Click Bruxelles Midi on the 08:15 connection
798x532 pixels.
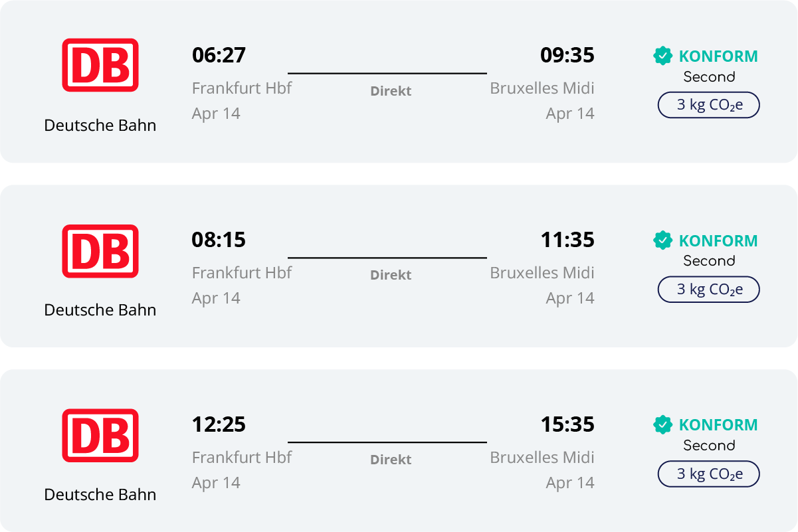click(x=542, y=272)
